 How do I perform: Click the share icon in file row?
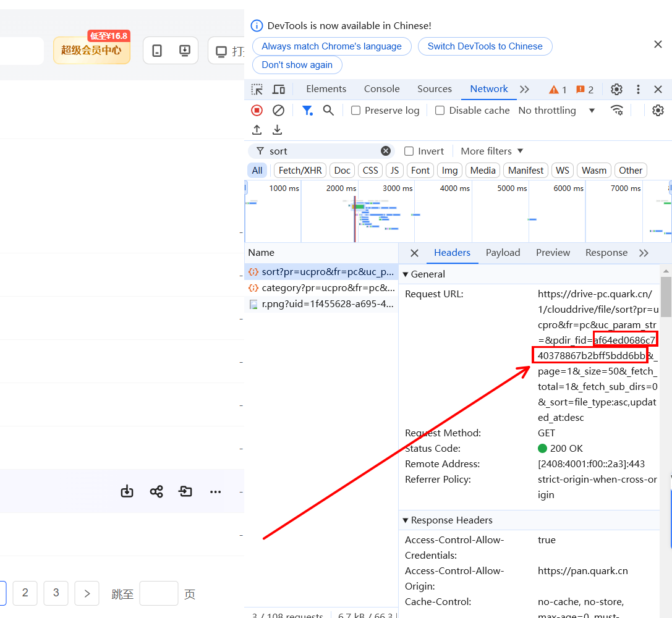[156, 492]
